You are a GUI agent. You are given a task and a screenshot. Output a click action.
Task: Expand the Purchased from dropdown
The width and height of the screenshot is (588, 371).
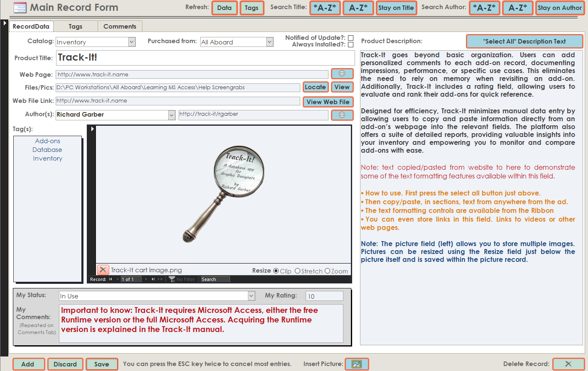pos(269,42)
